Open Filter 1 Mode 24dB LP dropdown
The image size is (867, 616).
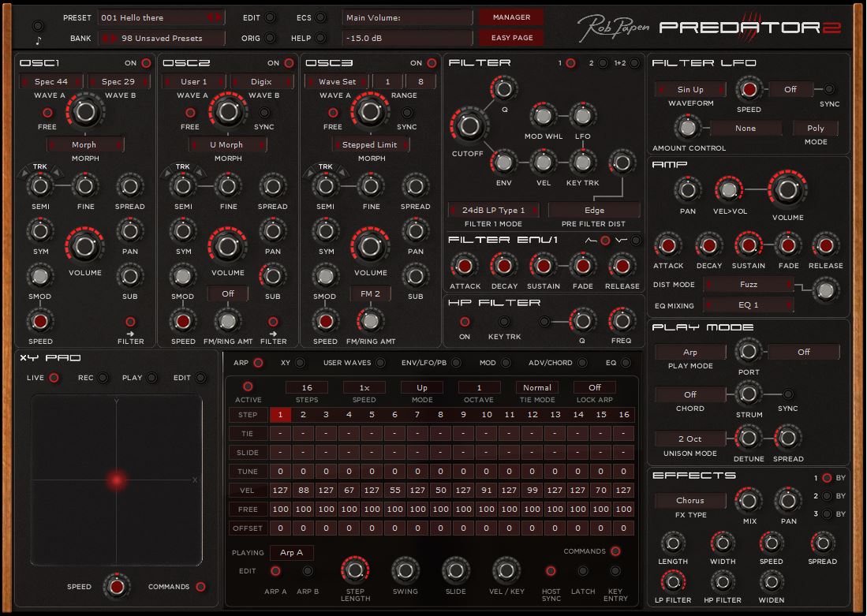click(493, 210)
